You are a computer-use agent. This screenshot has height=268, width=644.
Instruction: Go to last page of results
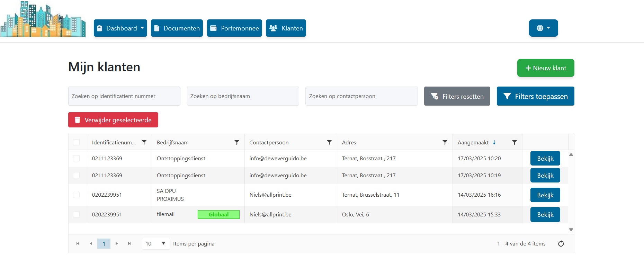tap(129, 243)
